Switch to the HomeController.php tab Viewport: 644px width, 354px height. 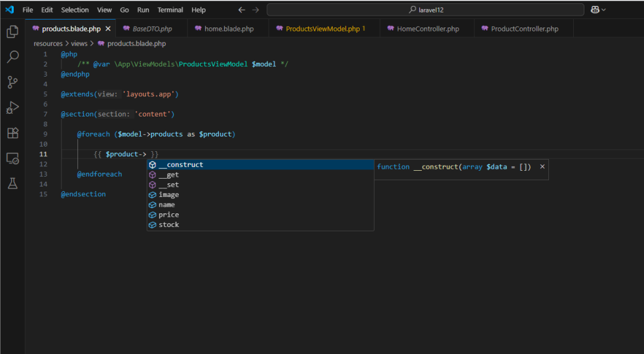[427, 29]
